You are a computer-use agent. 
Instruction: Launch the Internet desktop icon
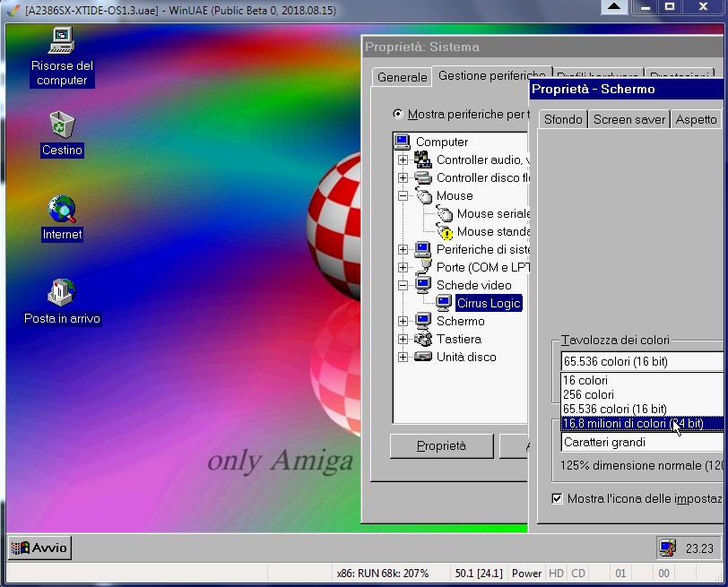[x=61, y=209]
